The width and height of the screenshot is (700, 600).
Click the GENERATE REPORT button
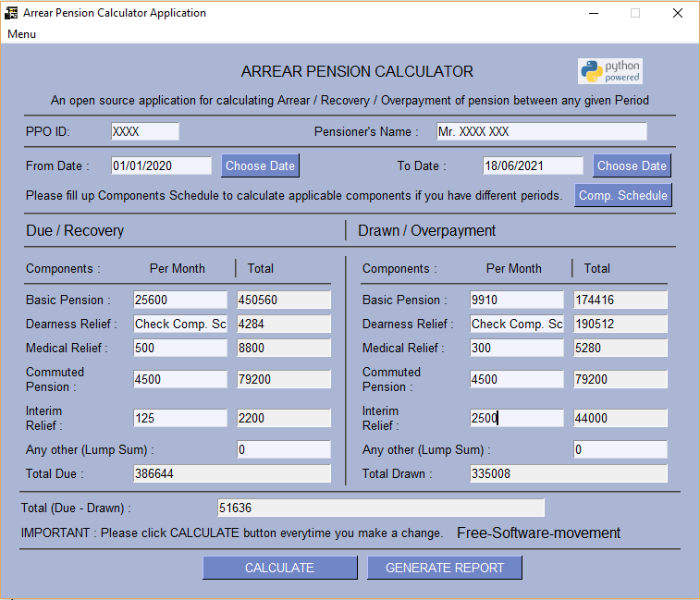pyautogui.click(x=445, y=568)
